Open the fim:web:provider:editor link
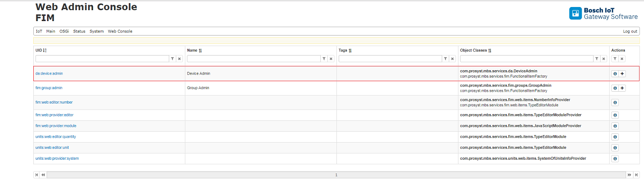 point(54,115)
